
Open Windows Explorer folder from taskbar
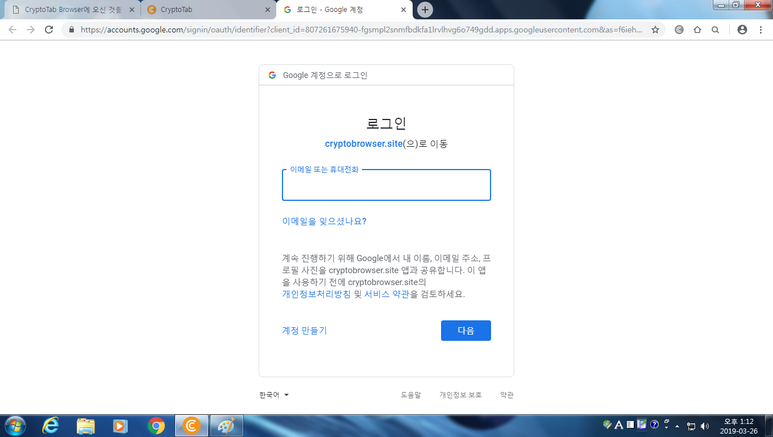click(86, 426)
